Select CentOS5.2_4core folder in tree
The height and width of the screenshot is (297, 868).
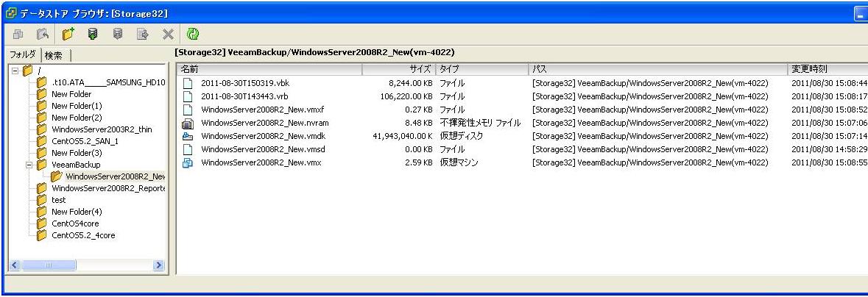coord(84,235)
